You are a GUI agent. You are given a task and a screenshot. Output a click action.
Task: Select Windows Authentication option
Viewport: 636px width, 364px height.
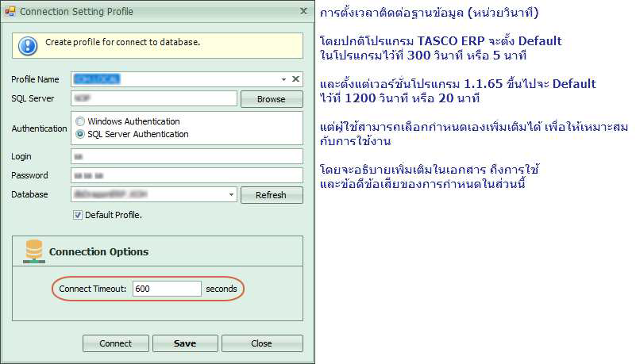point(80,122)
